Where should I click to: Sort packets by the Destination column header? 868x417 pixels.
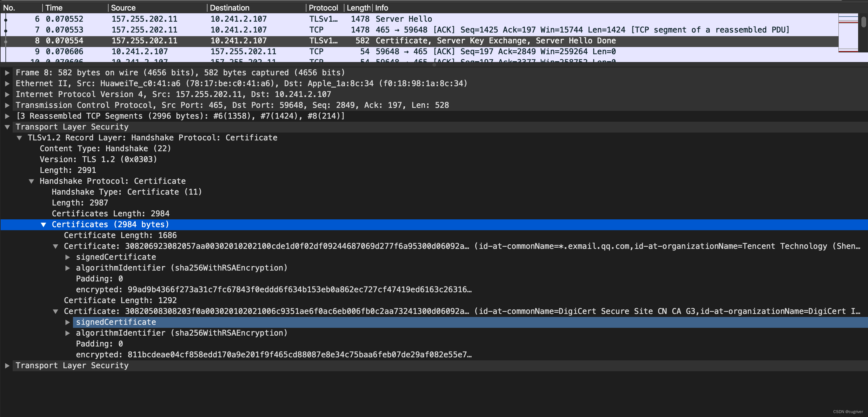pyautogui.click(x=256, y=8)
